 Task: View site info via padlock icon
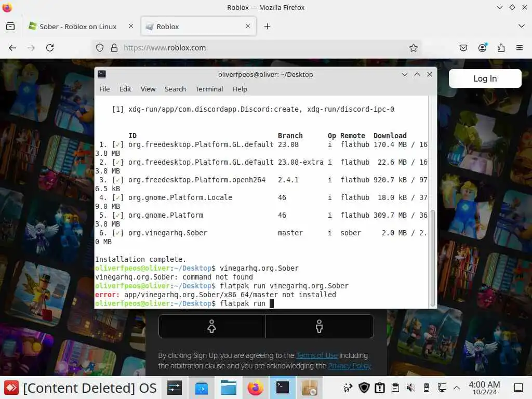[114, 48]
